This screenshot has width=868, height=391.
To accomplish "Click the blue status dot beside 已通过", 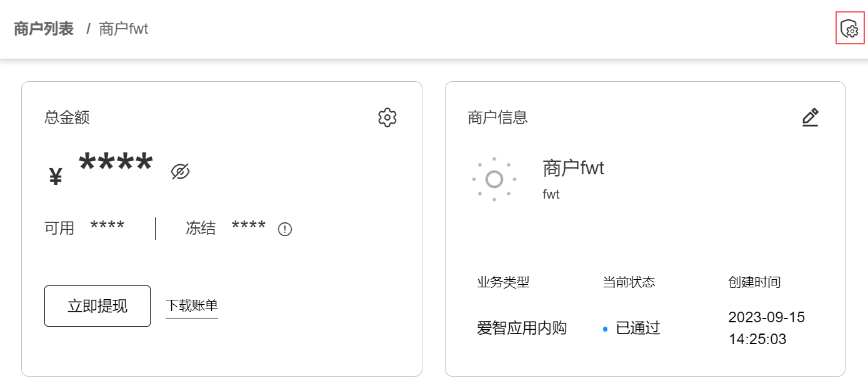I will pos(604,328).
